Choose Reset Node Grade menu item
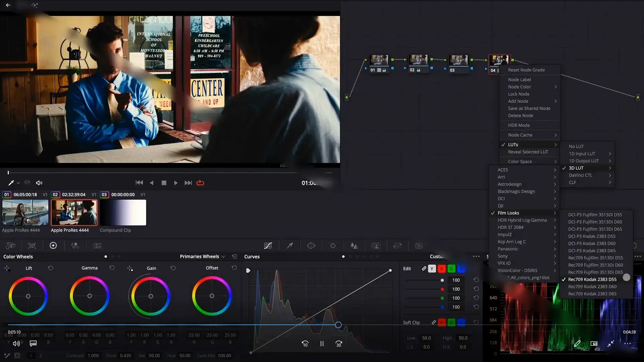This screenshot has width=644, height=362. coord(526,70)
